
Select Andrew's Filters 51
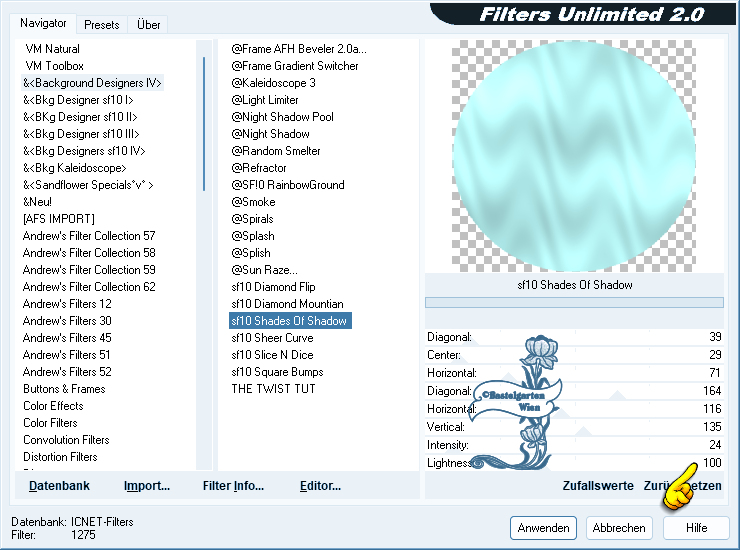click(x=67, y=355)
